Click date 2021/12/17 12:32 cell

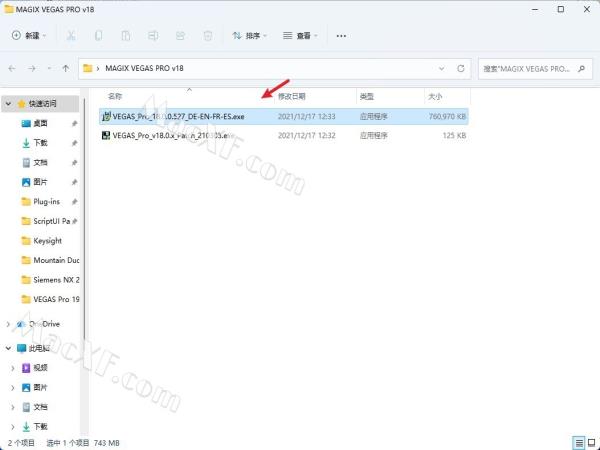307,135
